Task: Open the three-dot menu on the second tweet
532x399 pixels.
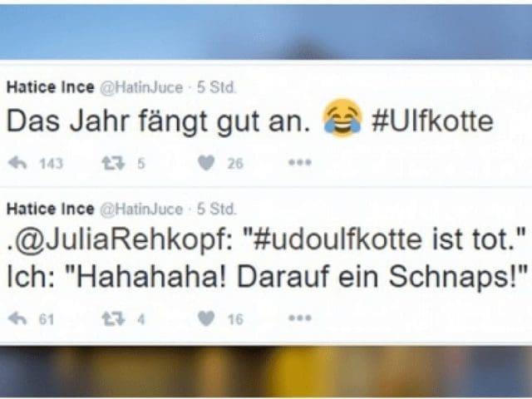Action: (300, 318)
